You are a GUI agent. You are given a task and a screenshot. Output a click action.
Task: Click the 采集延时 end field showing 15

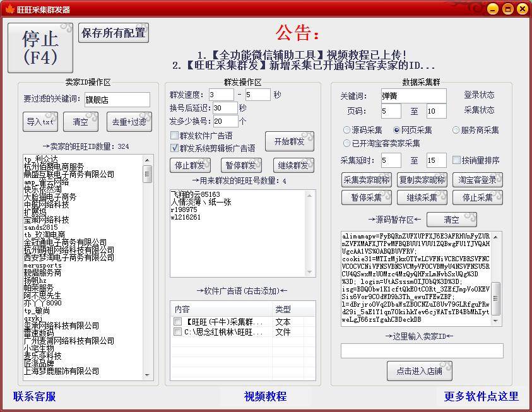[436, 160]
